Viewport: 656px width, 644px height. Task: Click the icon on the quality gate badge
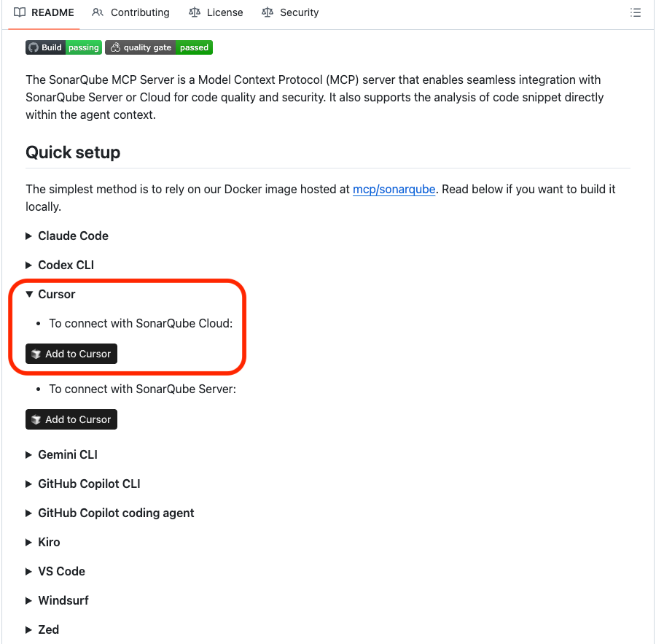[114, 47]
